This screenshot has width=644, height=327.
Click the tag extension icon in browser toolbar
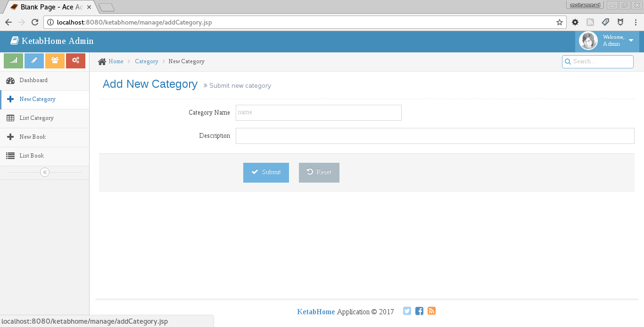605,22
